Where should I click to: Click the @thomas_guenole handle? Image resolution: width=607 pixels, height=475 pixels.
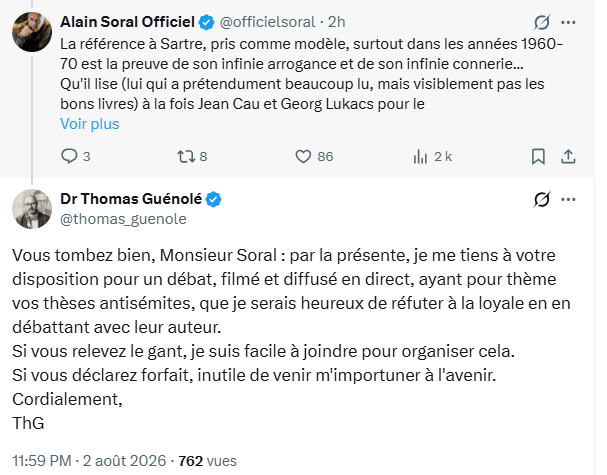pyautogui.click(x=123, y=219)
